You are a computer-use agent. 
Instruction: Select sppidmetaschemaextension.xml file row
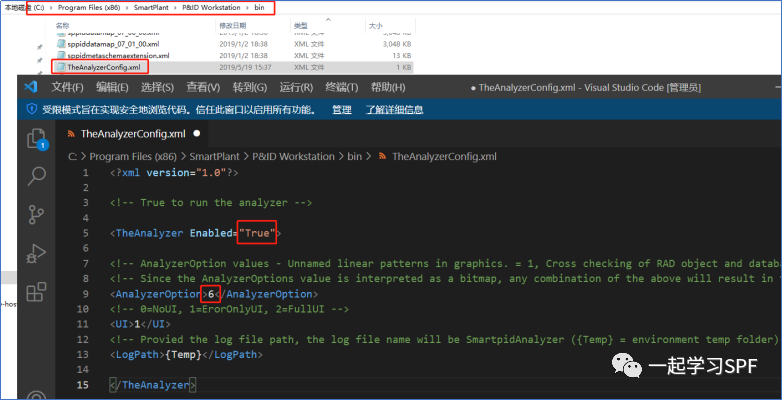click(233, 55)
